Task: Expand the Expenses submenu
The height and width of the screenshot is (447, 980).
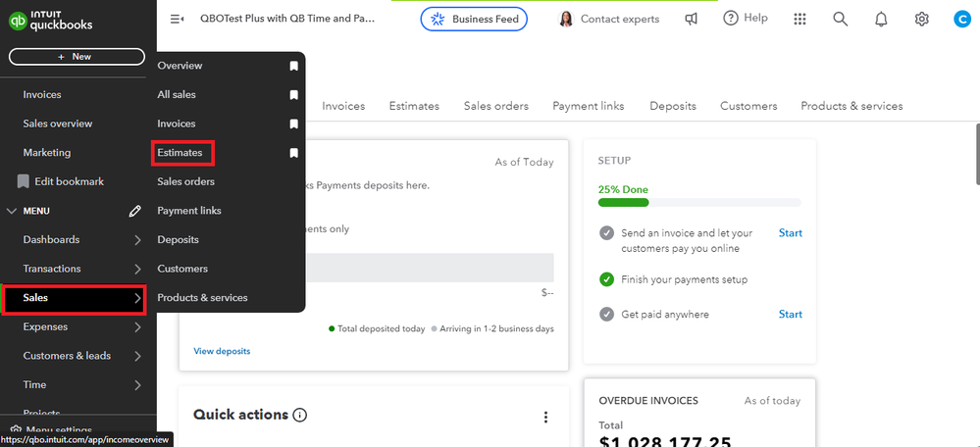Action: pos(137,326)
